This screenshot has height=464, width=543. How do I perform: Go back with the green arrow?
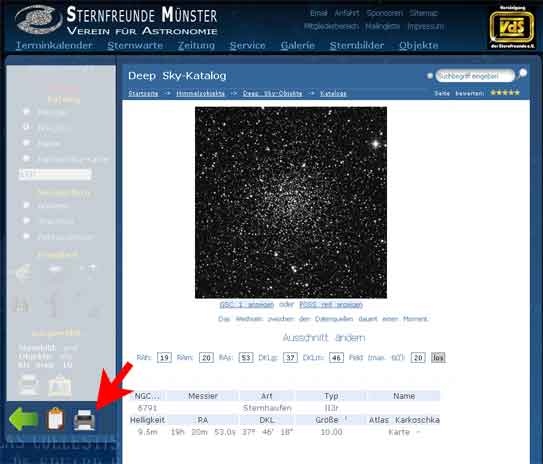[24, 419]
